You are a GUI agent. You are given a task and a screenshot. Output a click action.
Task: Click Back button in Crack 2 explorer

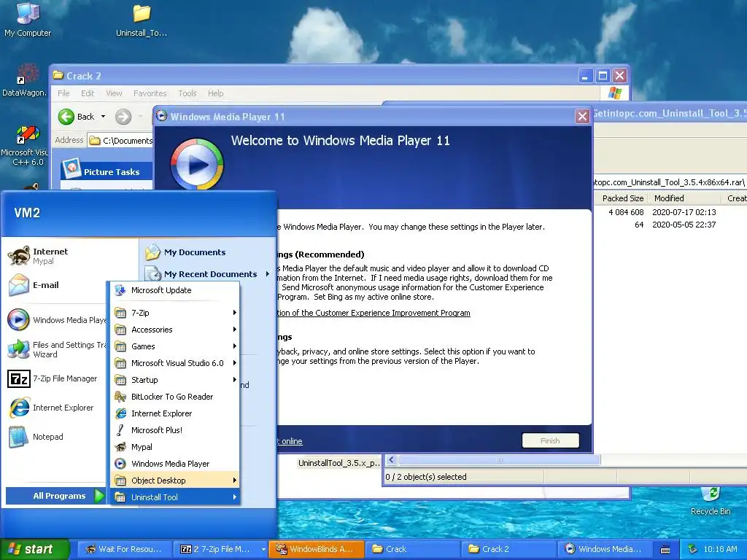(76, 116)
